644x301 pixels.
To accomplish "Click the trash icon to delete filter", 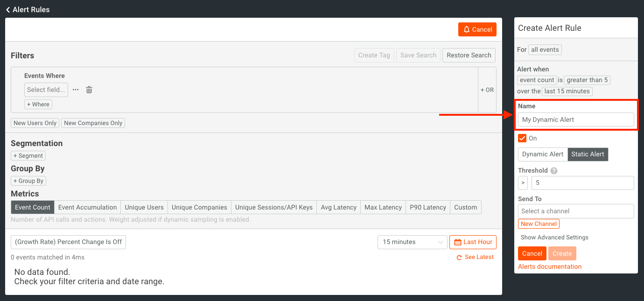I will pos(89,90).
